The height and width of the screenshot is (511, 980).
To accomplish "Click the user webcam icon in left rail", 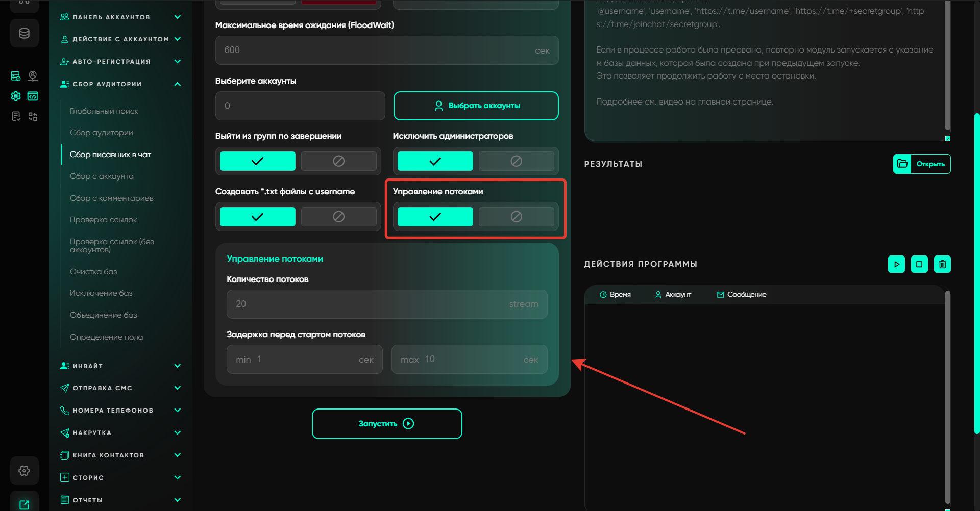I will [33, 76].
